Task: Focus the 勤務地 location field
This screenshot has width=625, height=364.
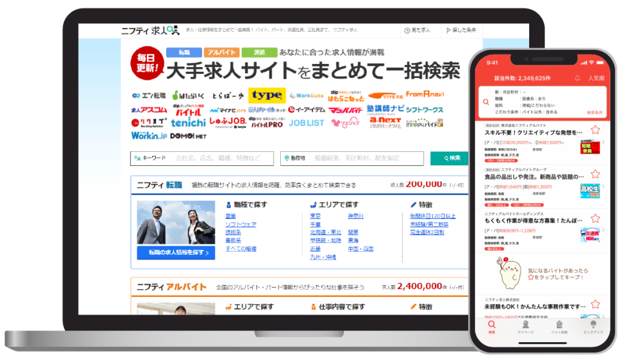Action: [352, 158]
